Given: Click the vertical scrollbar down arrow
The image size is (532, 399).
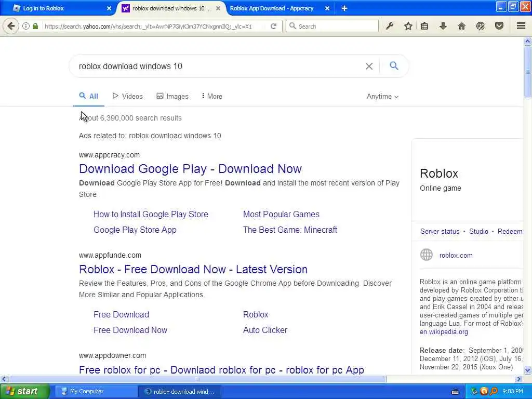Looking at the screenshot, I should [x=527, y=370].
